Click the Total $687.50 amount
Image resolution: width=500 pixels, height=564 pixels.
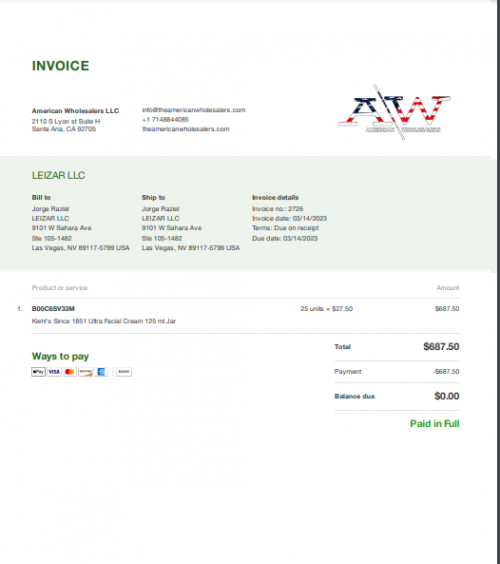pos(441,346)
